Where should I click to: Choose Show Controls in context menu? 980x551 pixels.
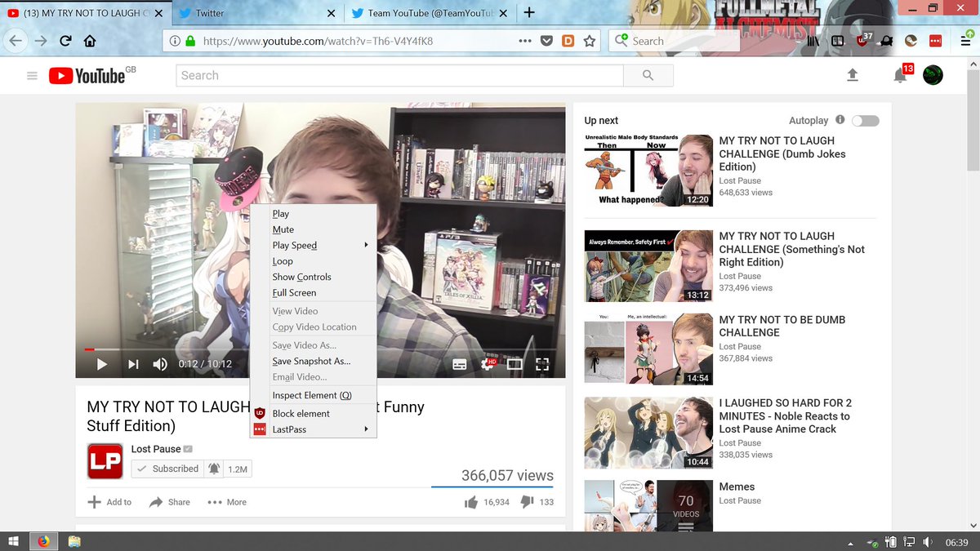coord(313,277)
